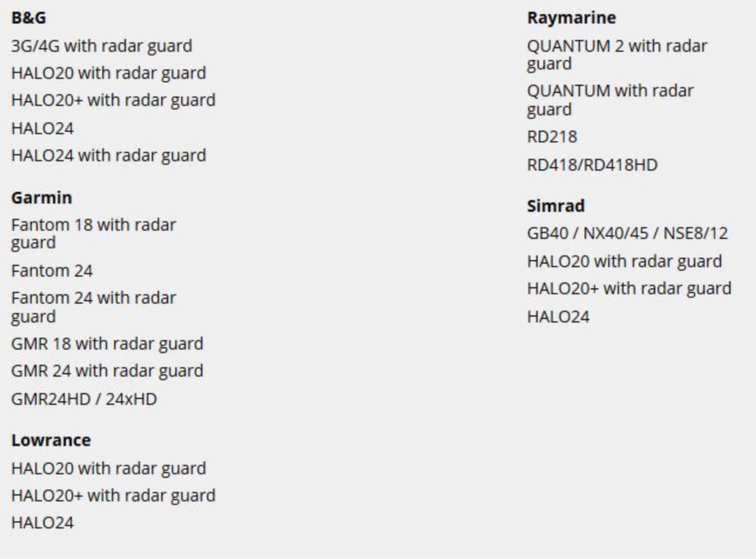The image size is (756, 559).
Task: Select the Raymarine brand heading
Action: [x=572, y=18]
